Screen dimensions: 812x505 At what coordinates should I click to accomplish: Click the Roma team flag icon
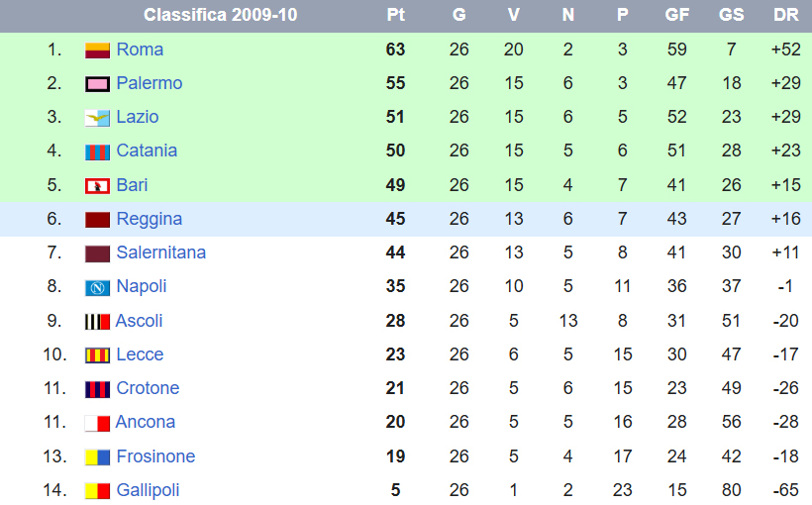pyautogui.click(x=97, y=50)
